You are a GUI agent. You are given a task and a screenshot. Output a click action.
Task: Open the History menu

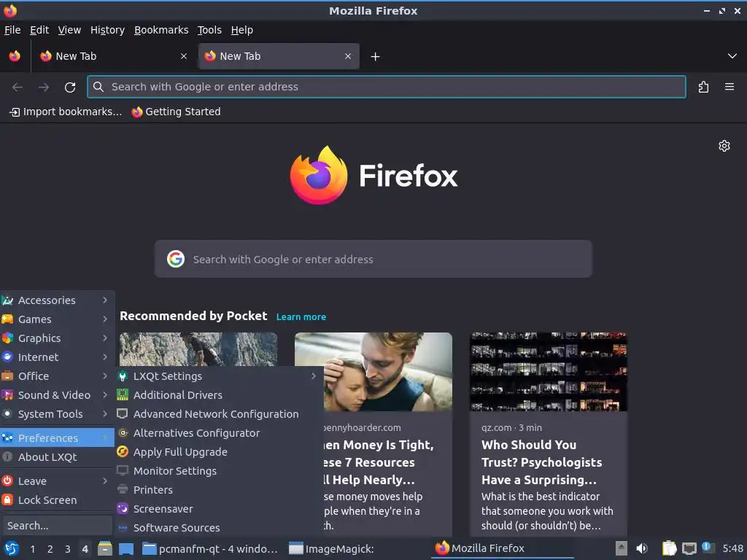107,30
